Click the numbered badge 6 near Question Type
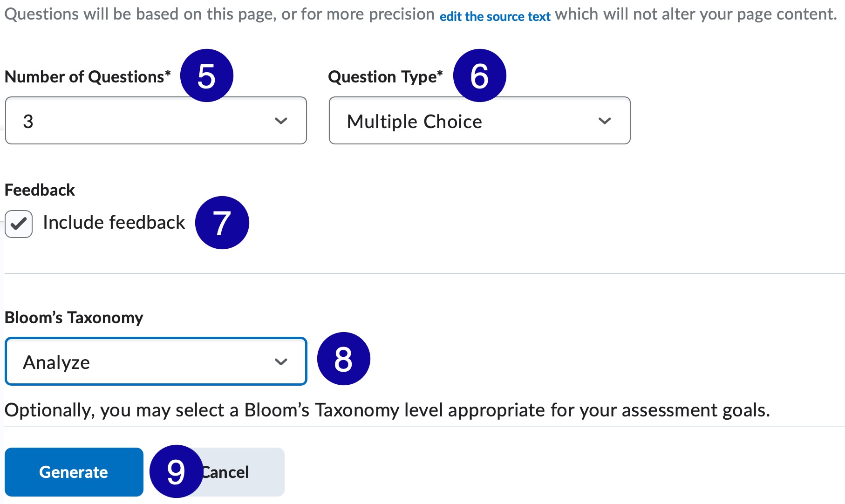 click(480, 75)
